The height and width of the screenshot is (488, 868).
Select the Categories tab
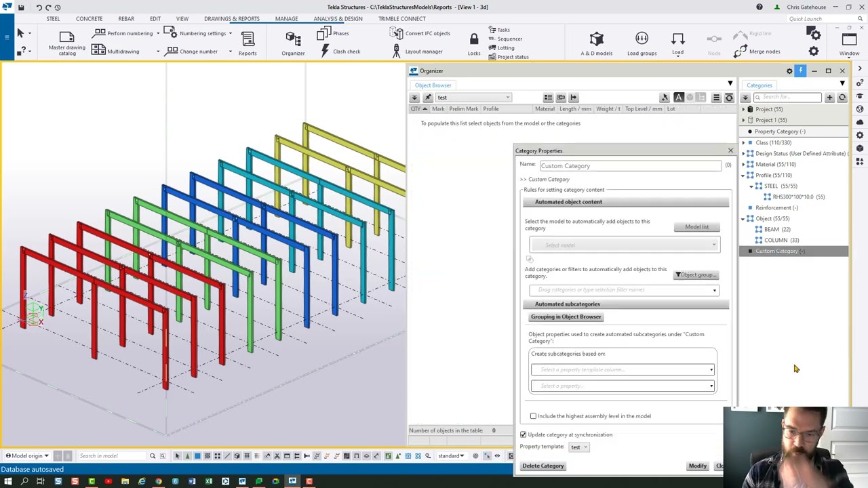click(759, 85)
